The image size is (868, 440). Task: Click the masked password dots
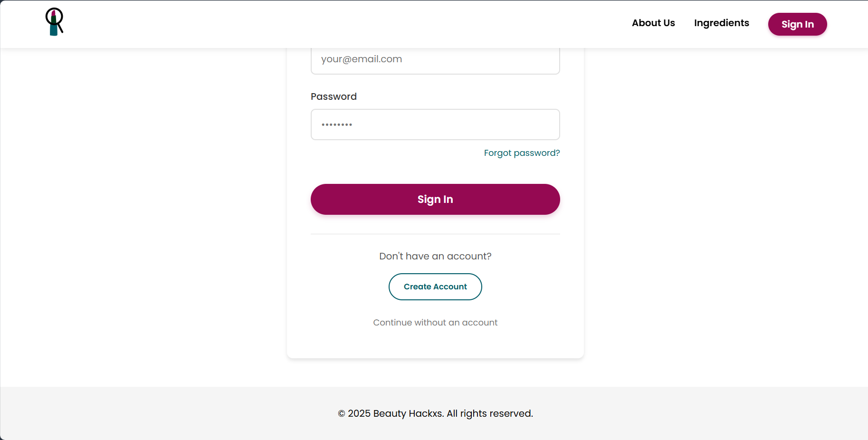[x=337, y=124]
